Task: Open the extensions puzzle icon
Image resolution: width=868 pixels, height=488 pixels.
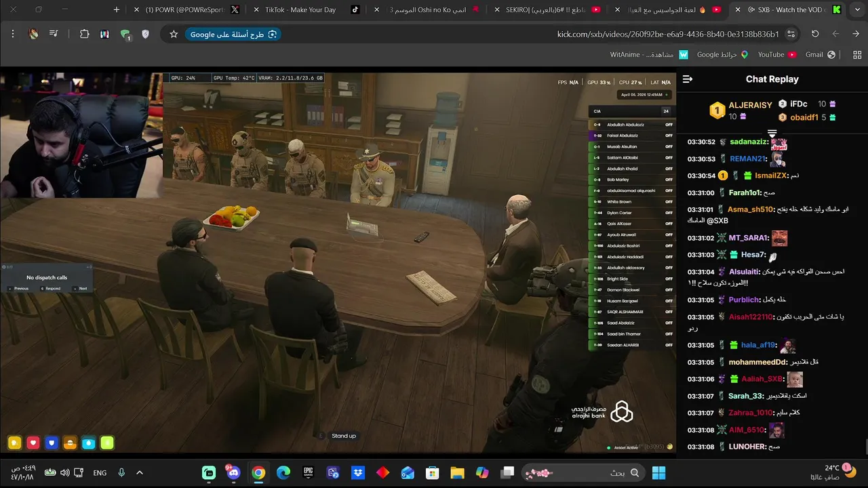Action: 85,34
